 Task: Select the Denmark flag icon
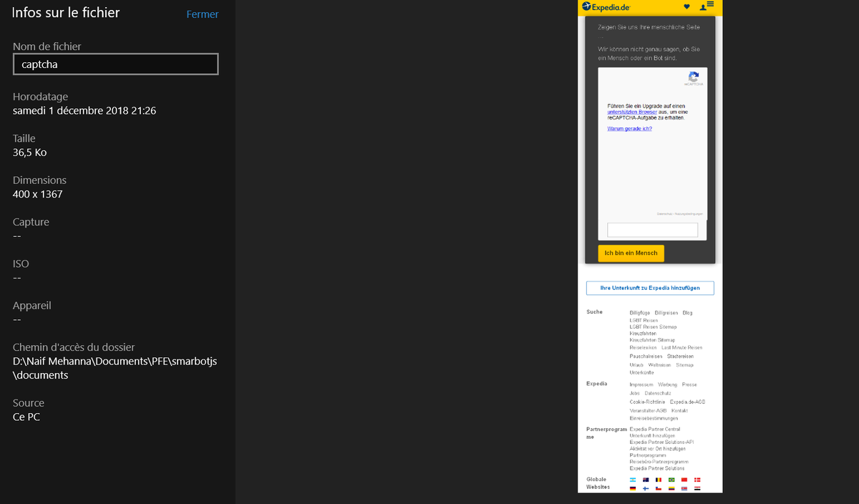pos(698,480)
